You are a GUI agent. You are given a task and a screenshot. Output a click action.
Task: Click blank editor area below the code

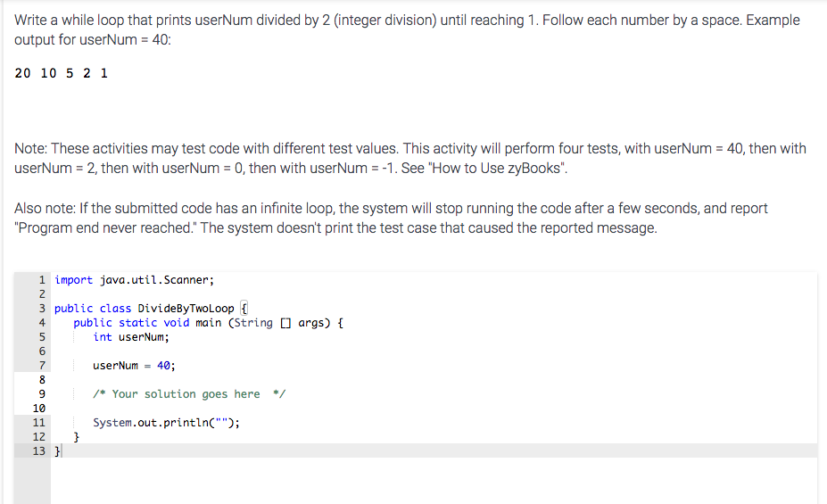[x=434, y=481]
